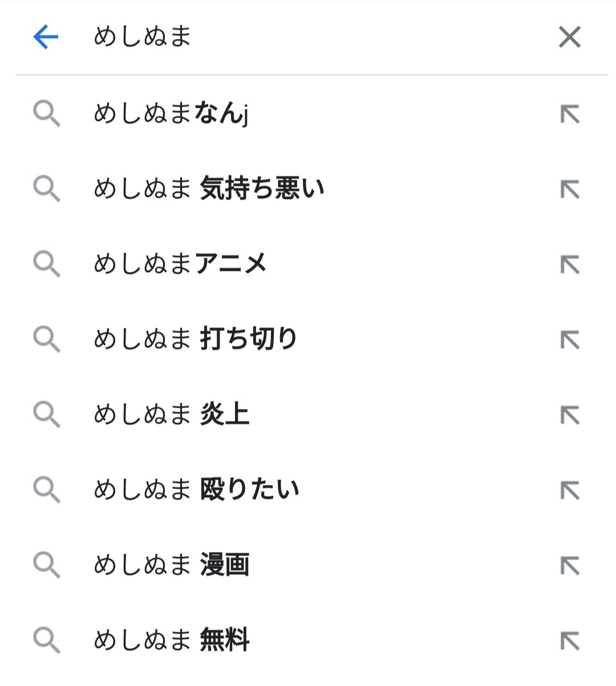Clear the search text with X

pos(569,37)
